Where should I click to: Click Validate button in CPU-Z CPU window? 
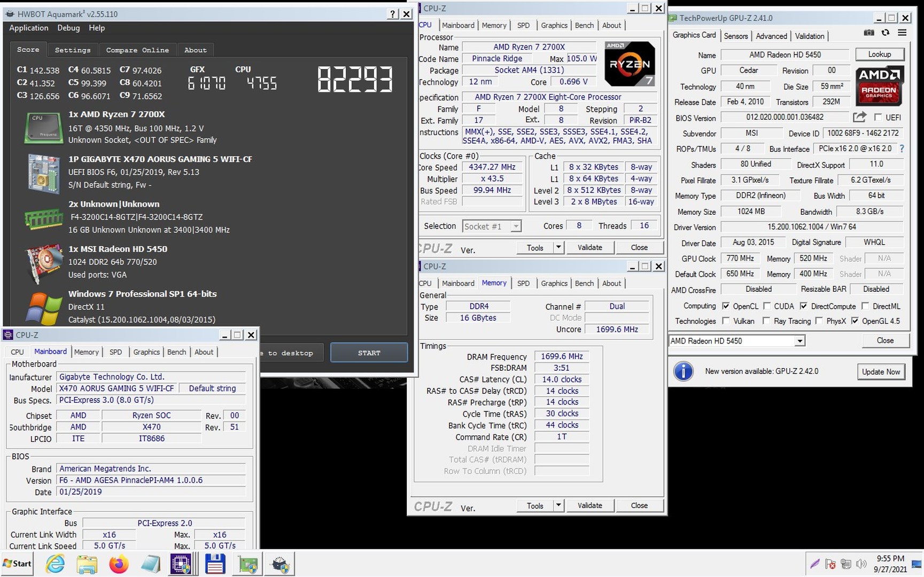click(589, 247)
